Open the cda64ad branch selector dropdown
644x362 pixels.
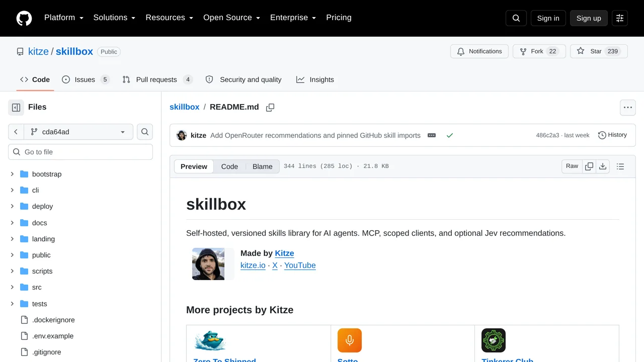pos(78,132)
